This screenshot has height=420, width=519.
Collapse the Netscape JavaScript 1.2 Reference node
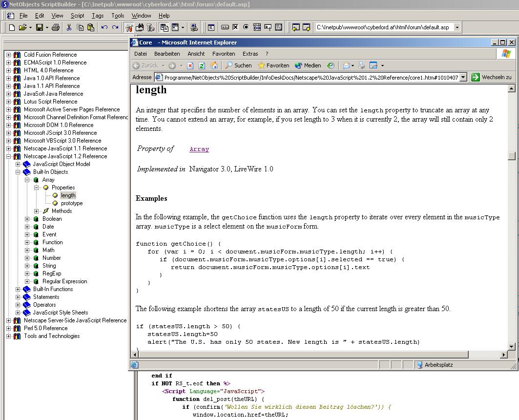click(x=8, y=156)
